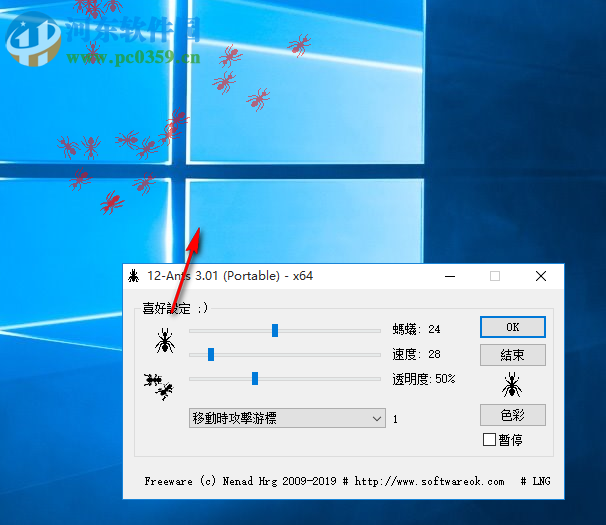Image resolution: width=606 pixels, height=525 pixels.
Task: Open the 移動時攻擊游標 dropdown
Action: pos(287,418)
